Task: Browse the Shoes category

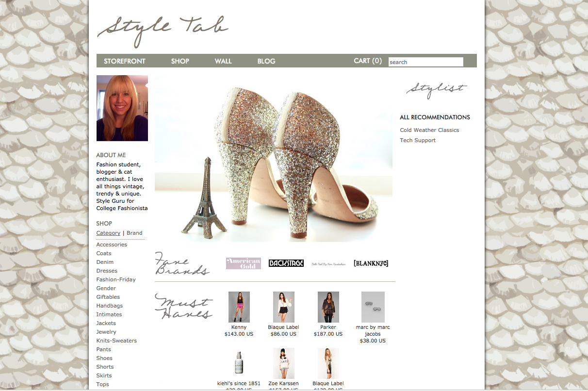Action: pos(104,358)
